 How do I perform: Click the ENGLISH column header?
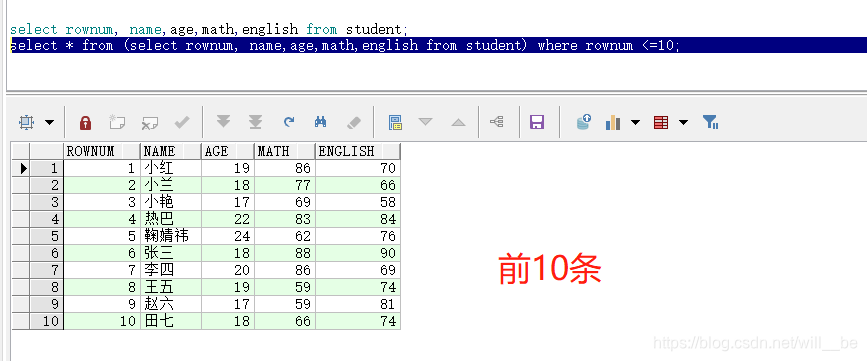(x=358, y=151)
